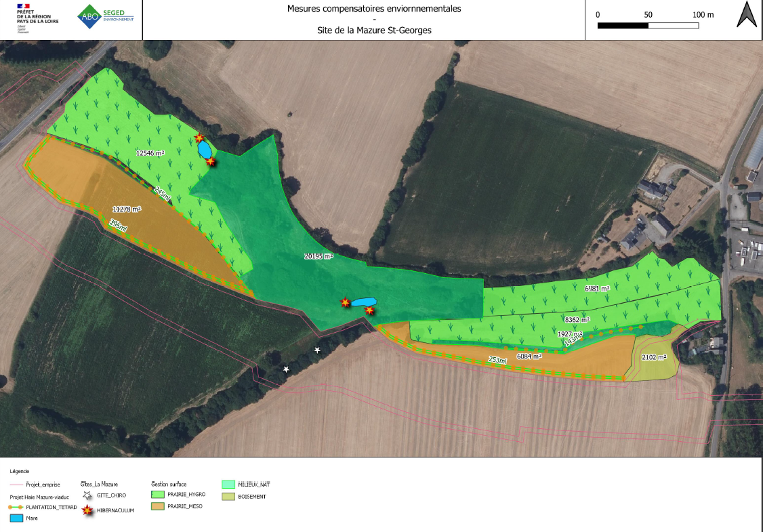763x532 pixels.
Task: Click the blue Mare legend swatch
Action: click(17, 518)
